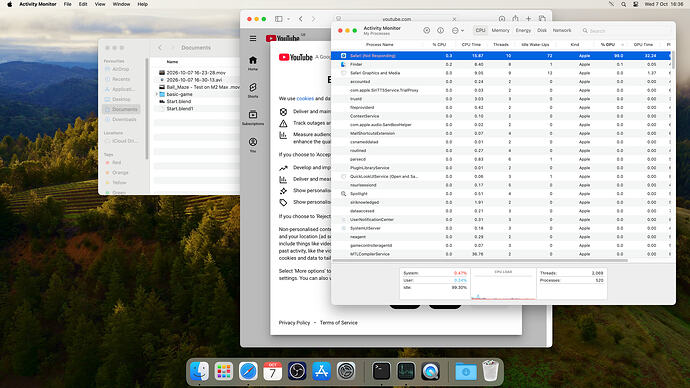Click the Inspect process info icon
The height and width of the screenshot is (388, 690).
pyautogui.click(x=440, y=30)
